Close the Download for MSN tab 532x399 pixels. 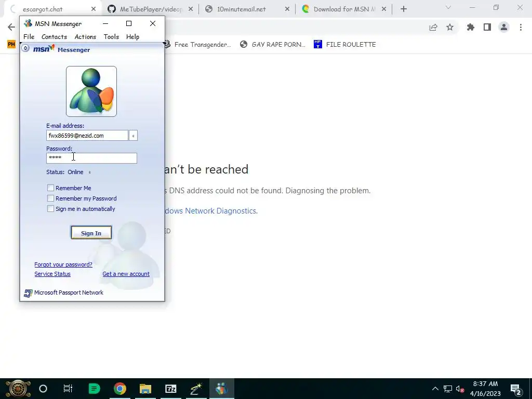tap(384, 9)
